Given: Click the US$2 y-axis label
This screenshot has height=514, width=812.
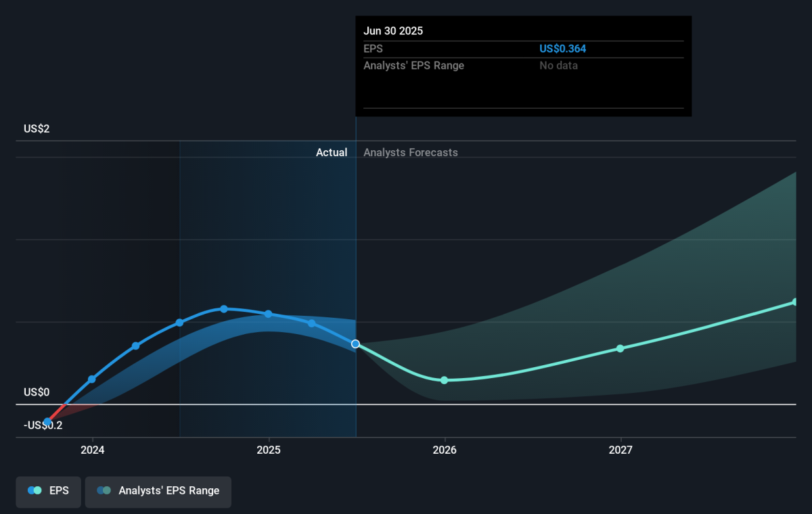Looking at the screenshot, I should [37, 129].
